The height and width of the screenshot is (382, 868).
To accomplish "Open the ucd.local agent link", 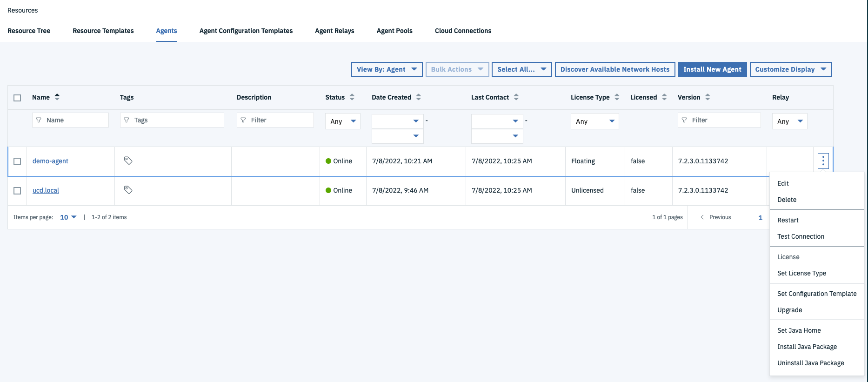I will pos(46,190).
